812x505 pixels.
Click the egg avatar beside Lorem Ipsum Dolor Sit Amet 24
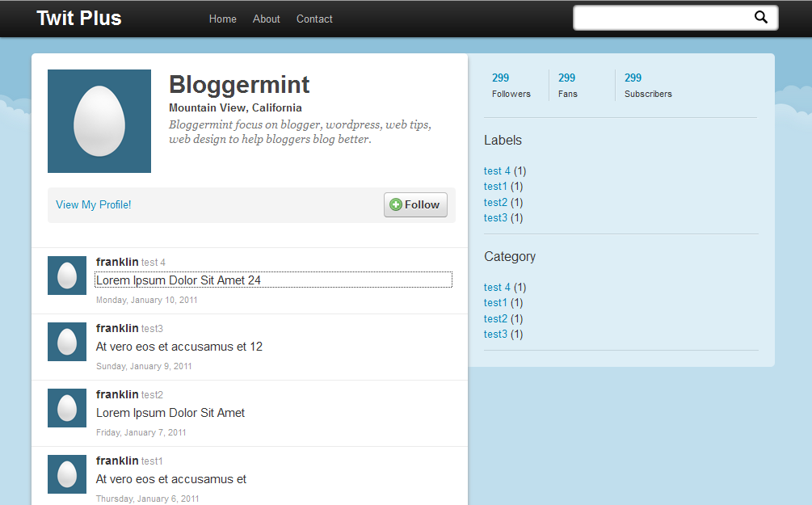(67, 276)
